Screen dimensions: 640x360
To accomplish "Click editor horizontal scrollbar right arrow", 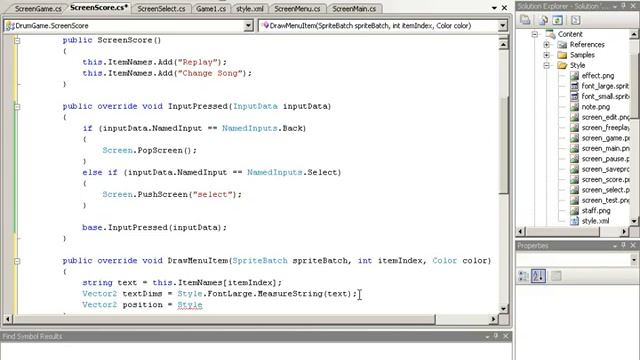I will coord(493,319).
